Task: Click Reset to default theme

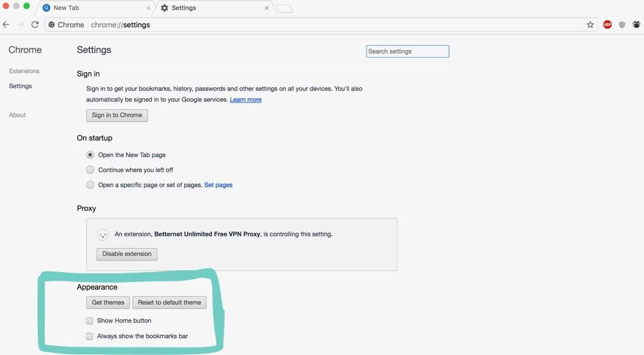Action: click(169, 302)
